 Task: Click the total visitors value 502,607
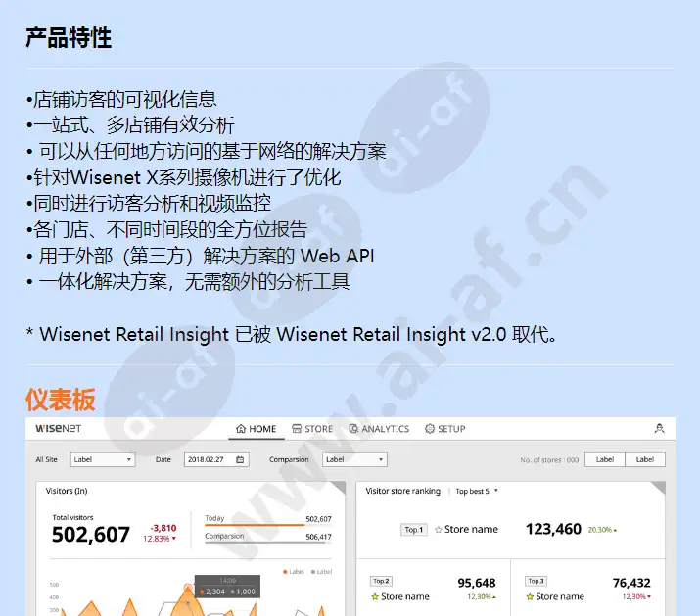point(91,535)
